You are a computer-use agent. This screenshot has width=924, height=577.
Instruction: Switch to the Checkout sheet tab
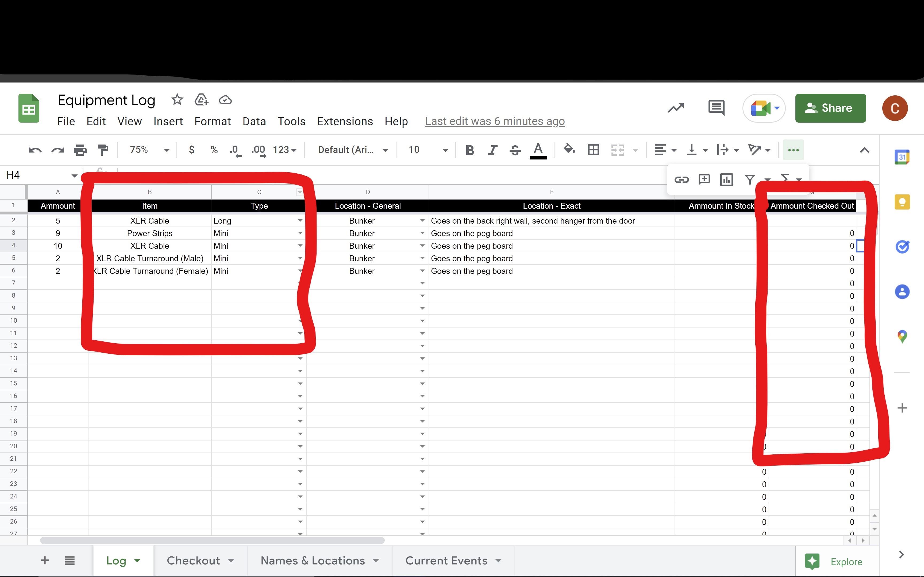[x=194, y=560]
